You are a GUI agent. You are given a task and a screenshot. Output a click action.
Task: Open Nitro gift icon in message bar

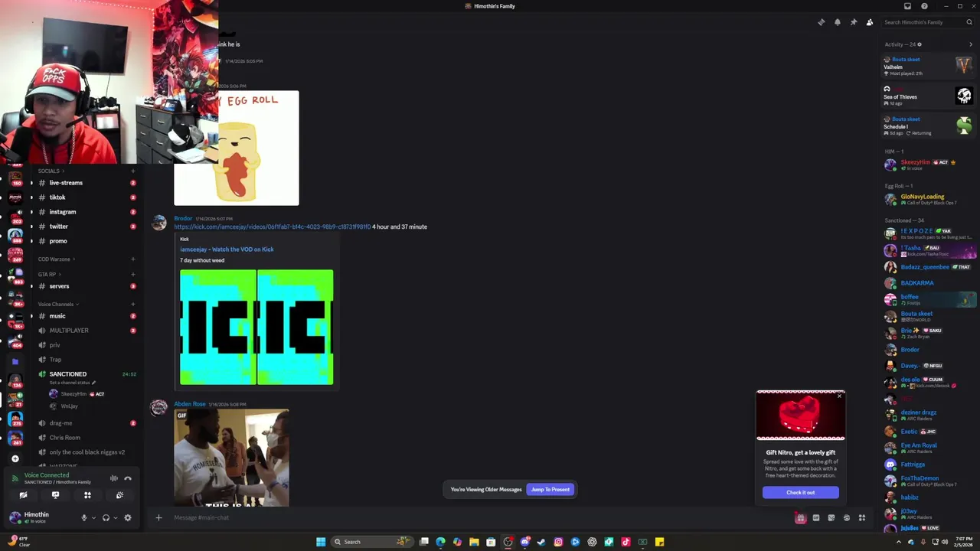[x=800, y=518]
